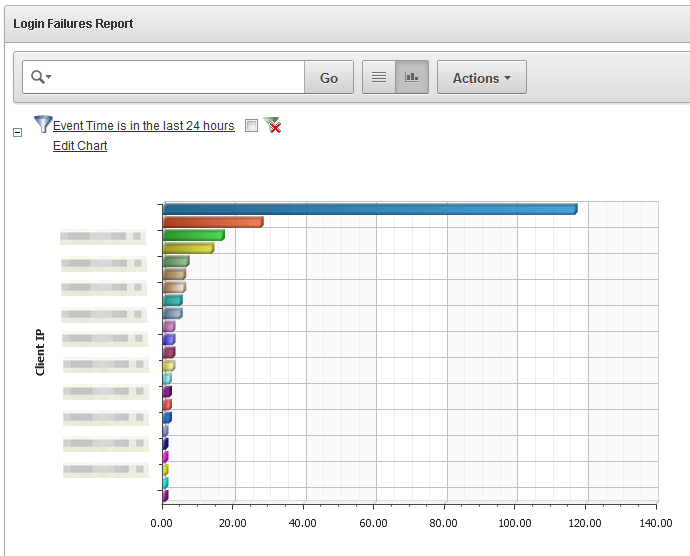Click the 60.00 axis label
The width and height of the screenshot is (690, 556).
(x=373, y=523)
